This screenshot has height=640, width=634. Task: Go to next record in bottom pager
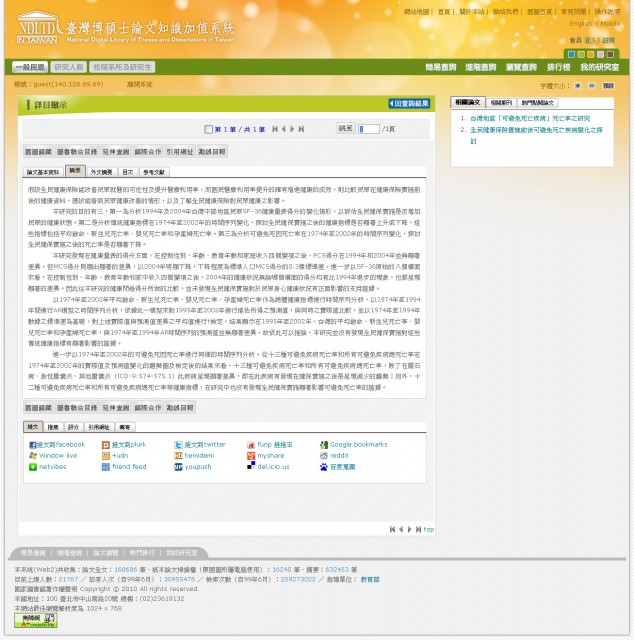tap(409, 529)
